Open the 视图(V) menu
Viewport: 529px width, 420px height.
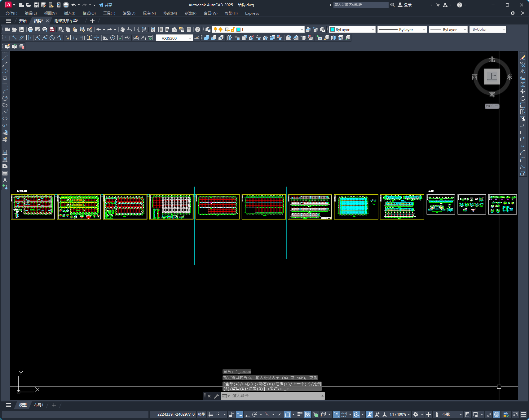(50, 13)
